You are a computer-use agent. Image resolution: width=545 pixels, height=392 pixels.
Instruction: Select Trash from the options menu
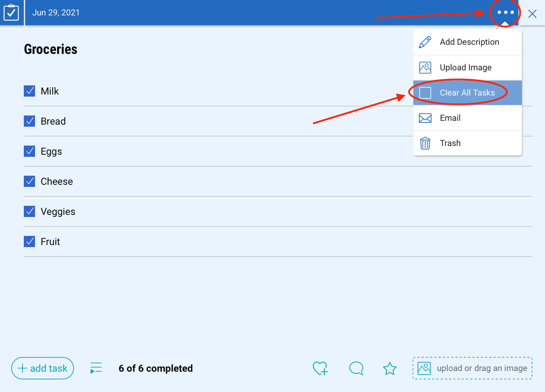click(x=468, y=143)
